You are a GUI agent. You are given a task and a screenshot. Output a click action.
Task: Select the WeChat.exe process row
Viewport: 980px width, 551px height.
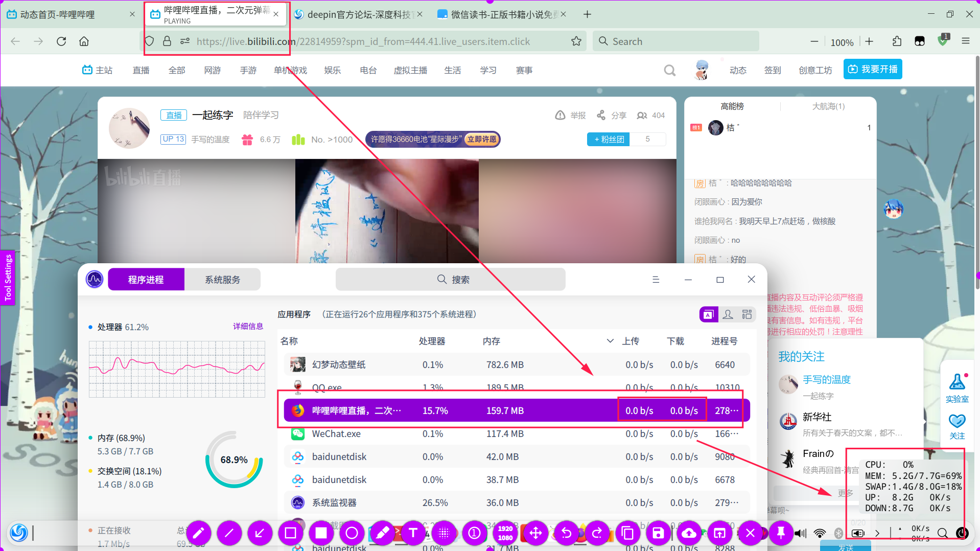coord(517,433)
